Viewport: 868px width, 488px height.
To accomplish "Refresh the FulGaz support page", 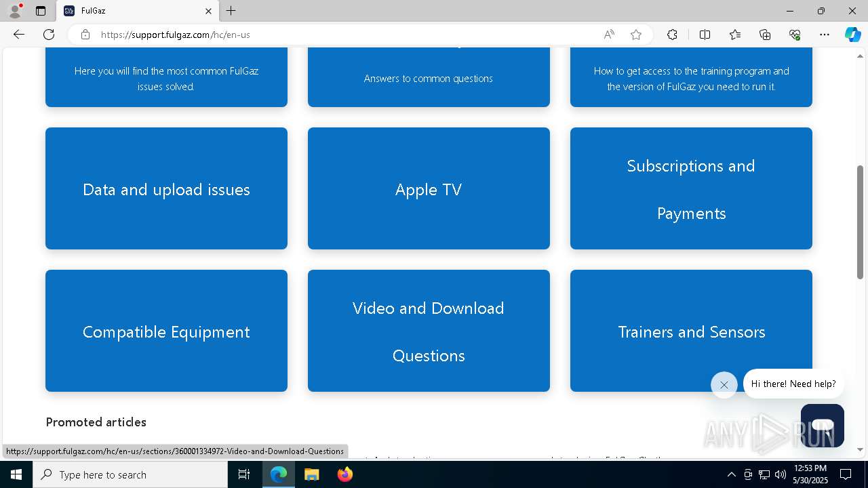I will click(x=49, y=35).
